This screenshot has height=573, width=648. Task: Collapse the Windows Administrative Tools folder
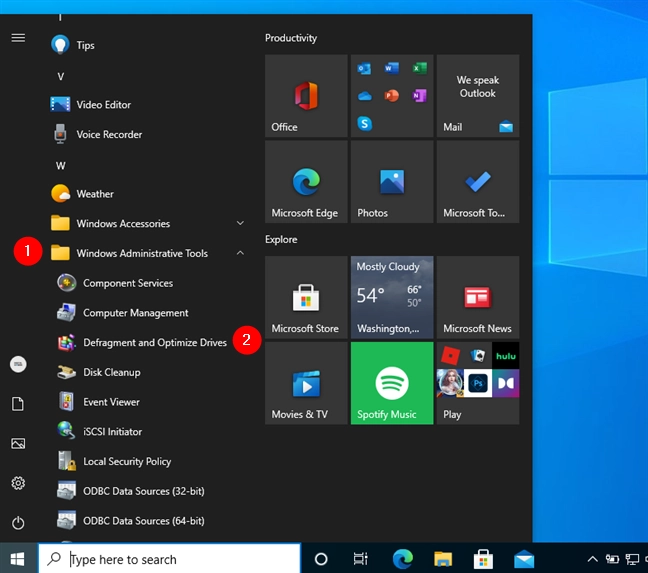[x=147, y=253]
